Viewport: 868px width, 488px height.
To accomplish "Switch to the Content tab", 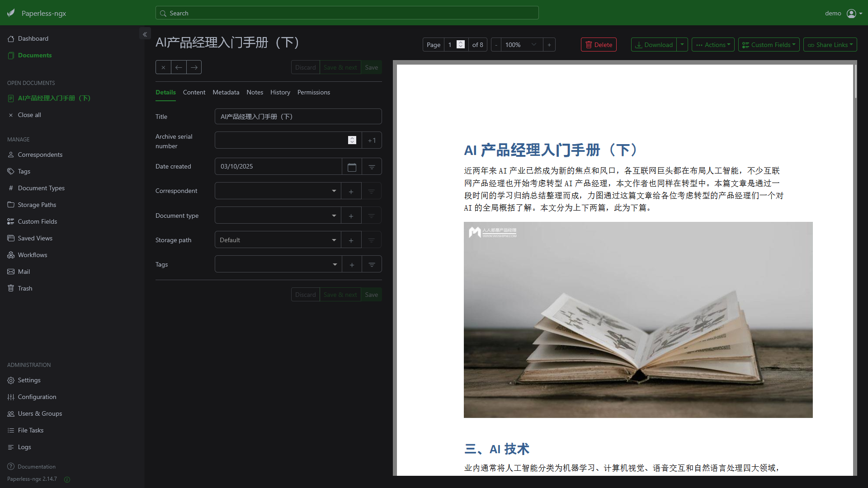I will tap(194, 92).
